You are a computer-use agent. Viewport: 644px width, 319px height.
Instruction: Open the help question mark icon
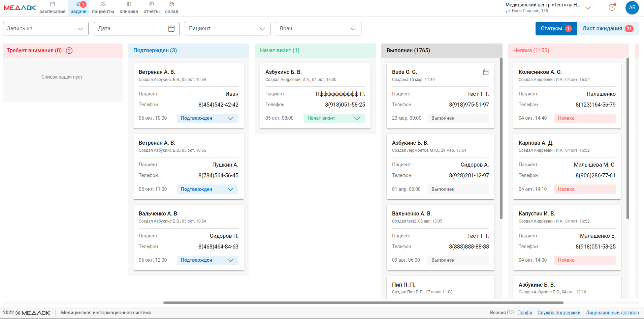click(612, 7)
